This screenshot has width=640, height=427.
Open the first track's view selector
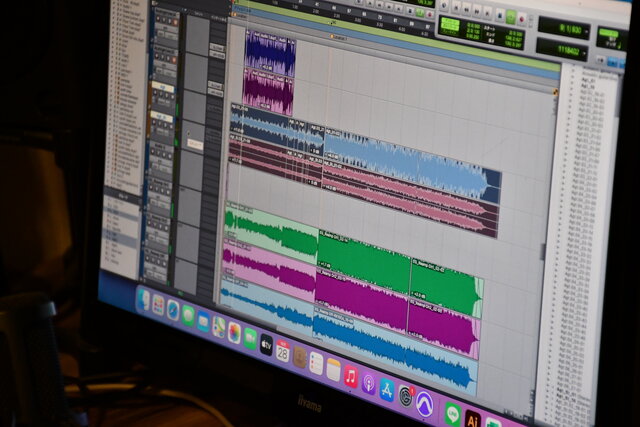coord(166,28)
